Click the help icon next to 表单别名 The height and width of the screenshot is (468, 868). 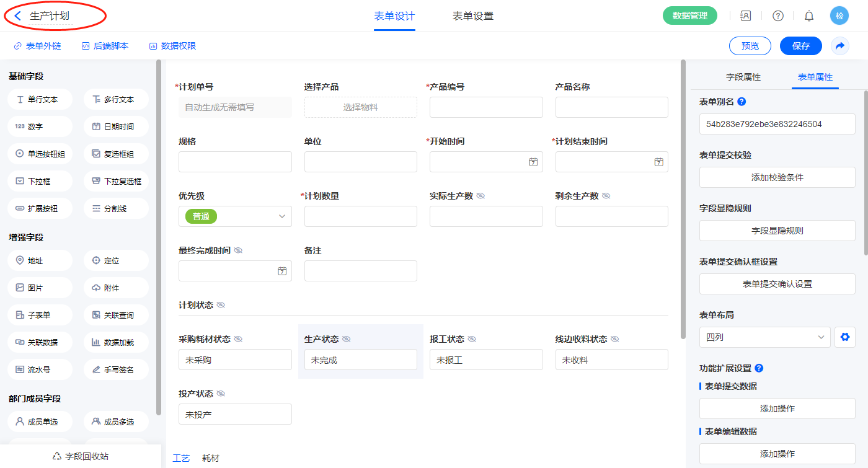point(742,102)
